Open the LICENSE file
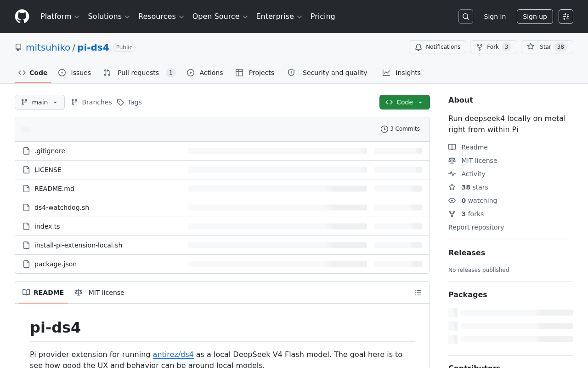Viewport: 588px width, 368px height. pyautogui.click(x=48, y=170)
